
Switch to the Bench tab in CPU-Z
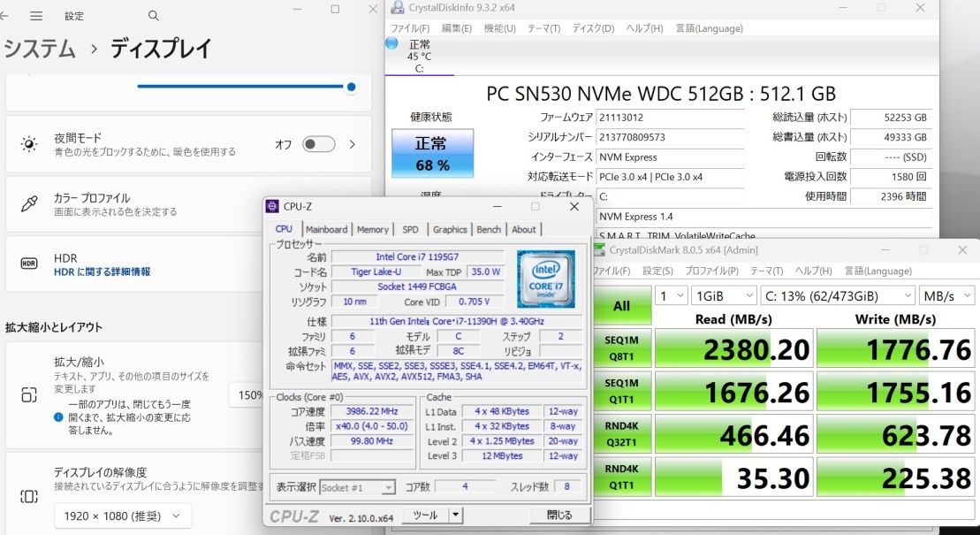point(489,230)
